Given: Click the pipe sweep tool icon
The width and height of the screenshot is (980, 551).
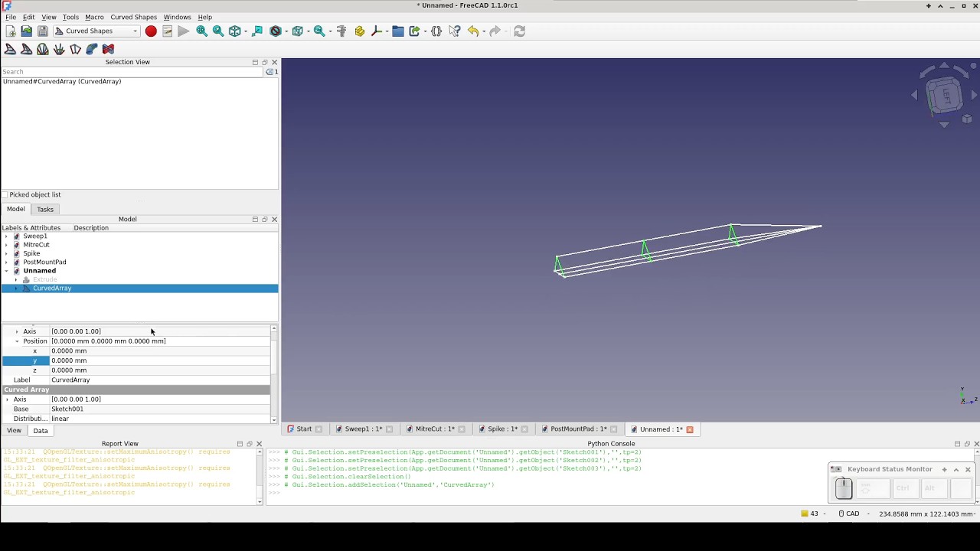Looking at the screenshot, I should (x=92, y=49).
